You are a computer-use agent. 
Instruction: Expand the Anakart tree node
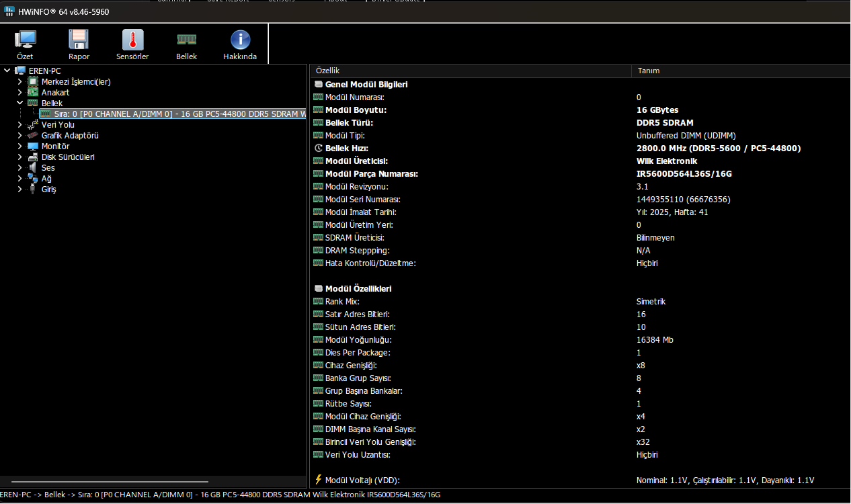click(x=19, y=92)
